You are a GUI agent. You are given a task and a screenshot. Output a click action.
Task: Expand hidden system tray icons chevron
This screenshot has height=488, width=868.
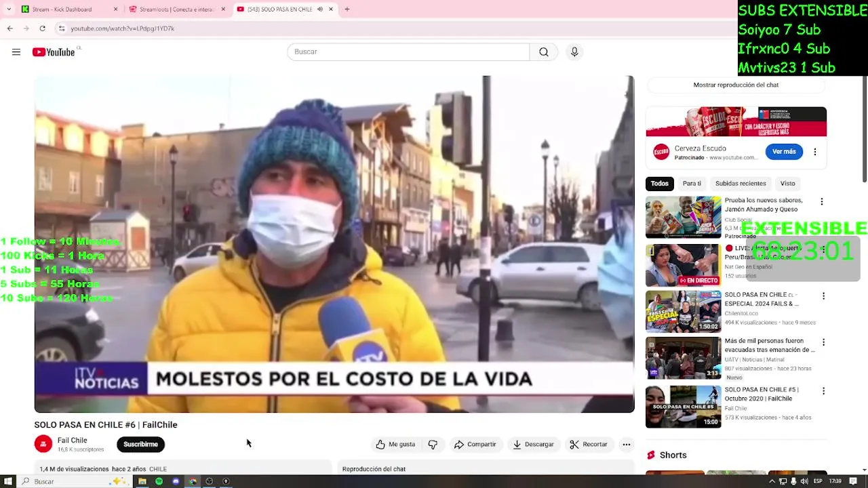coord(772,482)
